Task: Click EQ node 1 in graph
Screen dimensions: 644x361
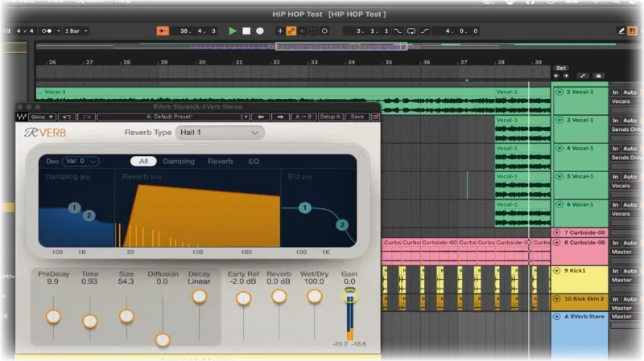Action: [x=305, y=207]
